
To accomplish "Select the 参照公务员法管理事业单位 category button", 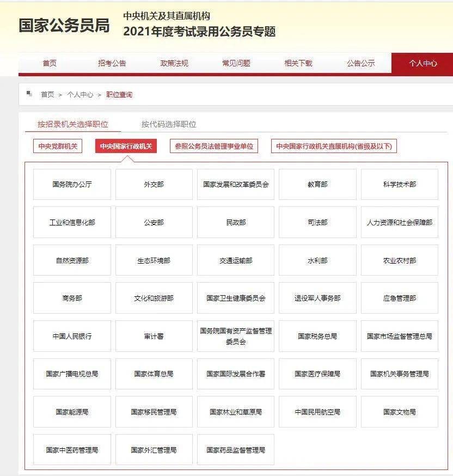I will click(214, 146).
